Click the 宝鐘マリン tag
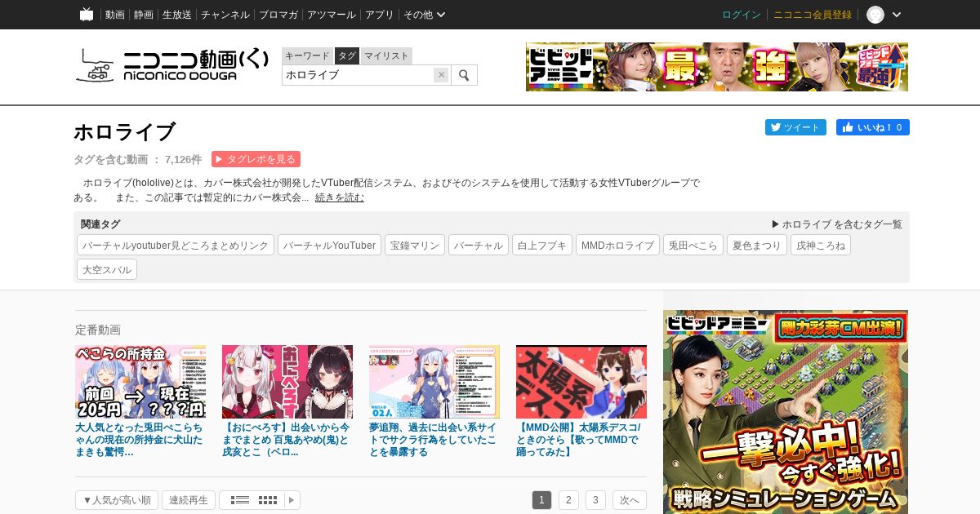This screenshot has width=980, height=514. click(415, 245)
